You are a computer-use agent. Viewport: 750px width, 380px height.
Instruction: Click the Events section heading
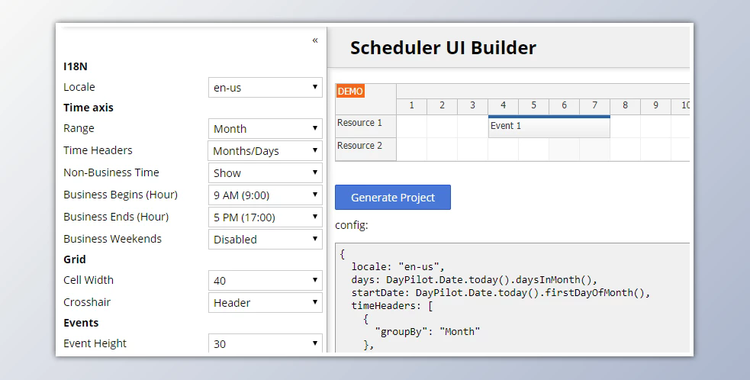(81, 323)
